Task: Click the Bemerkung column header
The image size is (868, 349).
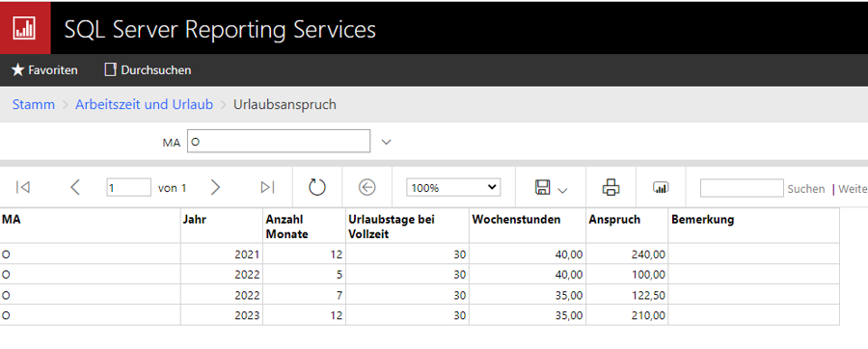Action: click(754, 226)
